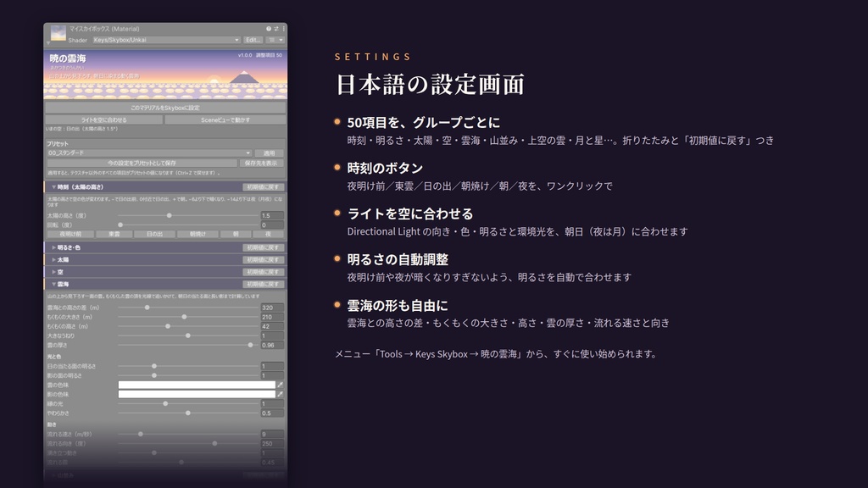Click the 暁の雲海 banner title
Image resolution: width=868 pixels, height=488 pixels.
tap(68, 58)
